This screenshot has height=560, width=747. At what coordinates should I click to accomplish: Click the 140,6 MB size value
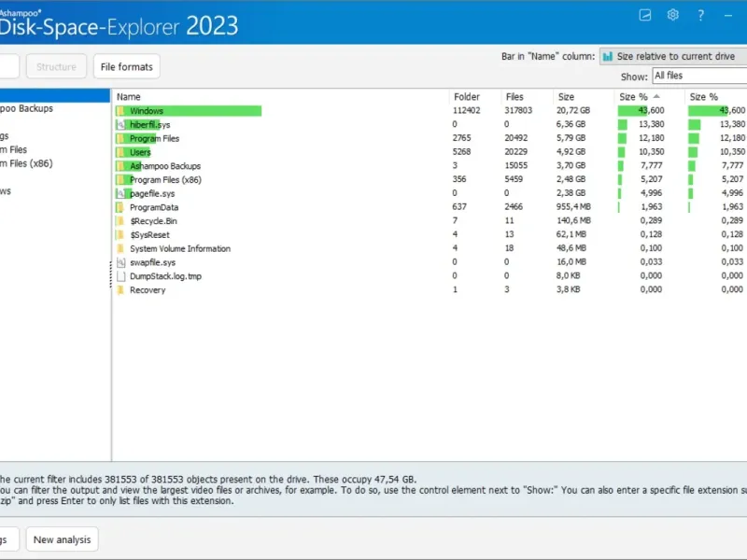tap(573, 220)
